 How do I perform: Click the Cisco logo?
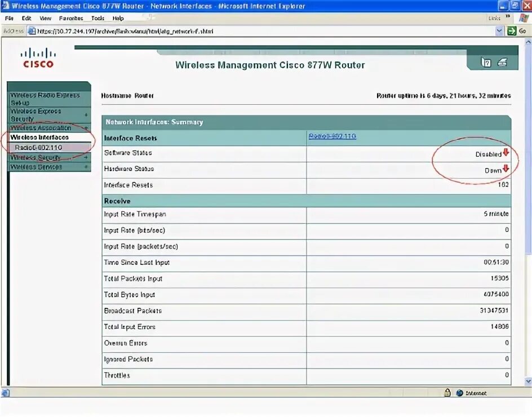(38, 58)
